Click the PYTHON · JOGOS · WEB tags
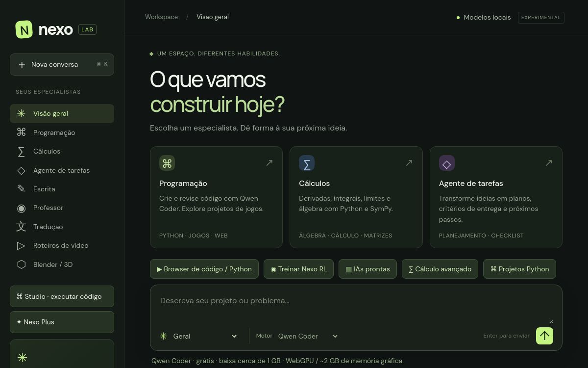 194,236
